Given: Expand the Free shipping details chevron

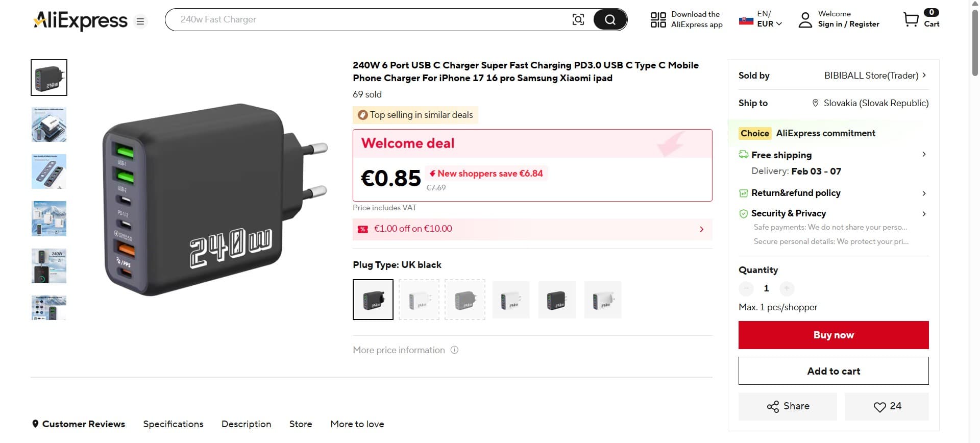Looking at the screenshot, I should [x=924, y=155].
